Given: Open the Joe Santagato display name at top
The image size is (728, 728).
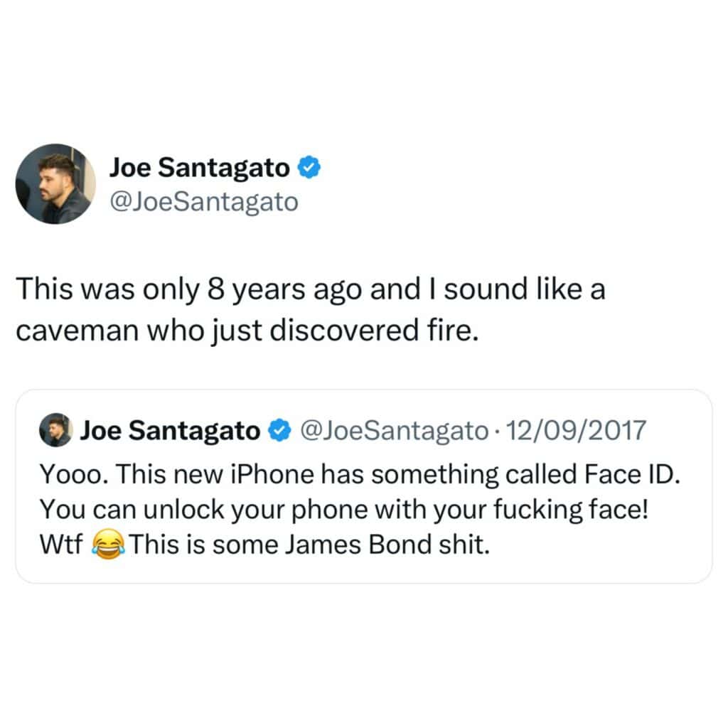Looking at the screenshot, I should 199,168.
